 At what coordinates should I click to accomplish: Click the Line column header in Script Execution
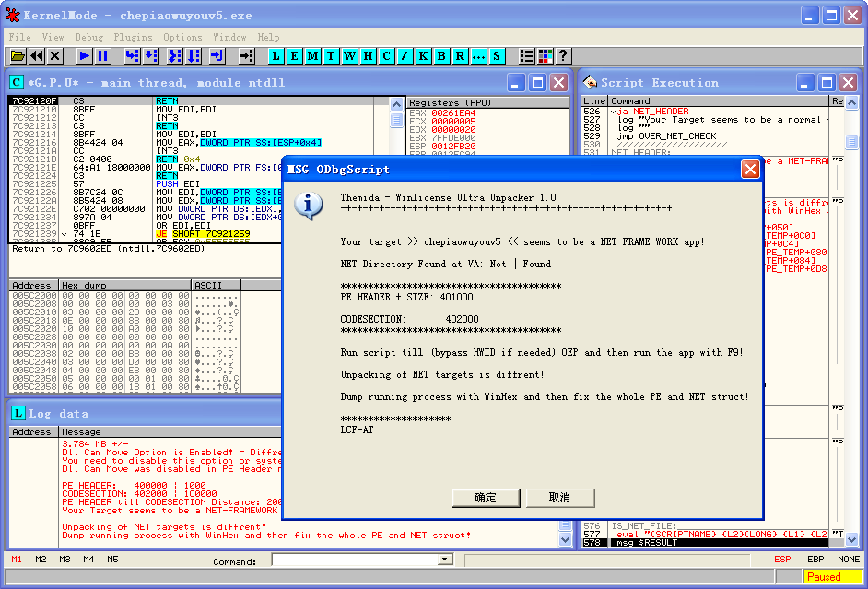click(594, 100)
